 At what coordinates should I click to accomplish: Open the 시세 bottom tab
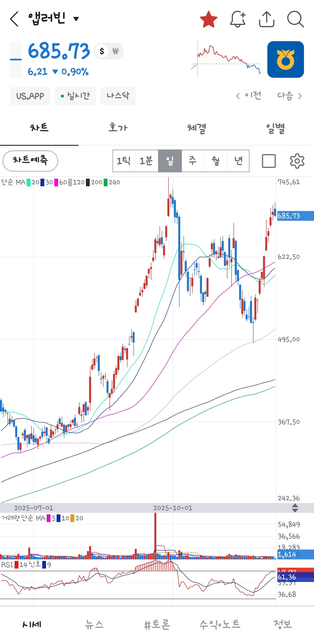click(32, 624)
